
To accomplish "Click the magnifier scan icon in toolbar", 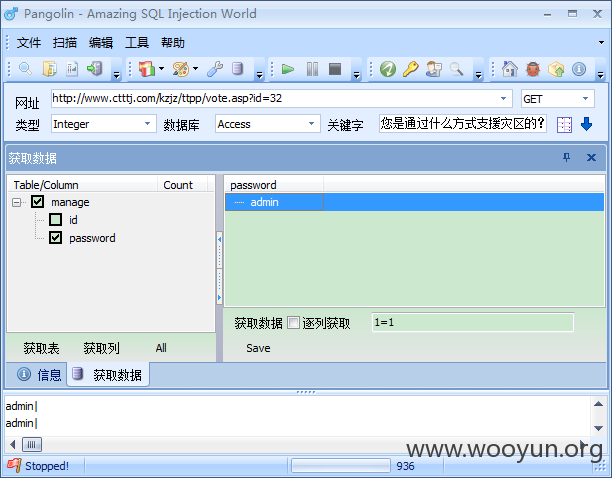I will point(25,69).
